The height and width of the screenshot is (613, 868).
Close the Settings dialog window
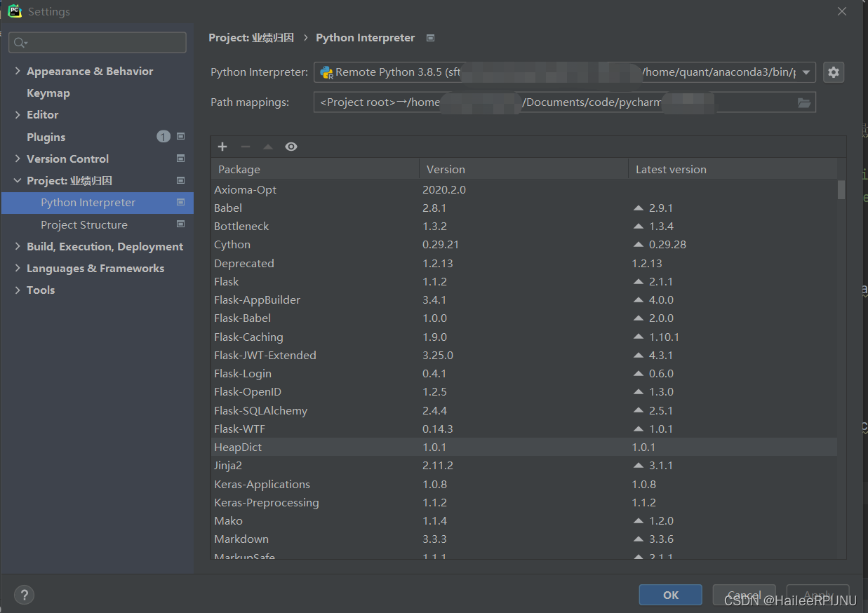coord(842,11)
